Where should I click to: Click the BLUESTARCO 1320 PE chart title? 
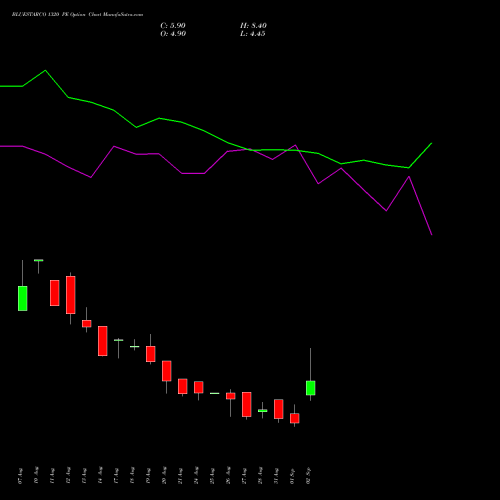pyautogui.click(x=77, y=15)
